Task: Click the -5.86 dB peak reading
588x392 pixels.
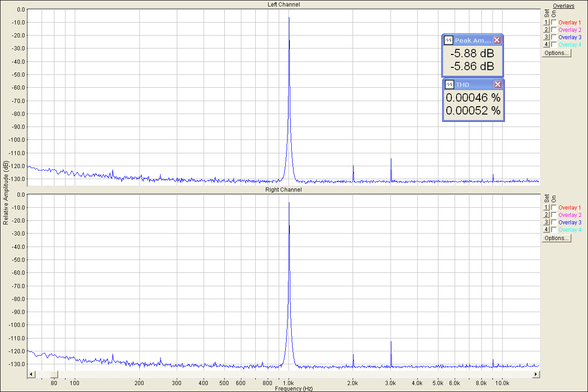Action: point(472,66)
